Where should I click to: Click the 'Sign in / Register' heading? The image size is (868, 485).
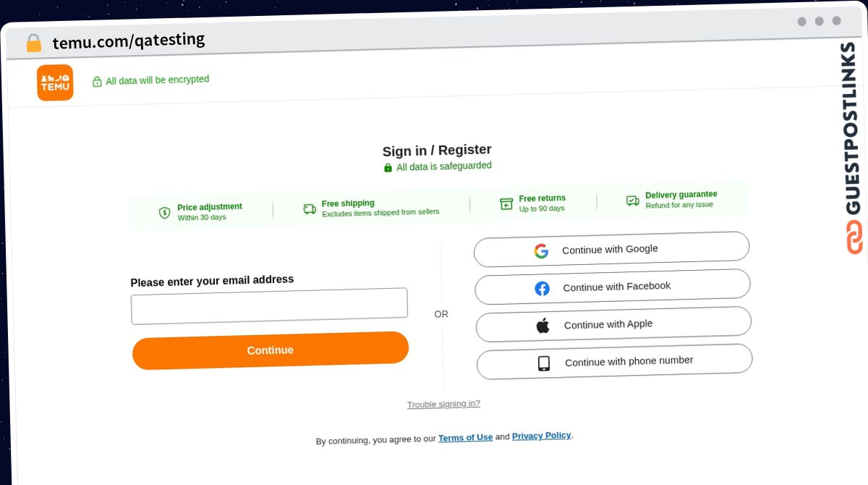click(437, 151)
